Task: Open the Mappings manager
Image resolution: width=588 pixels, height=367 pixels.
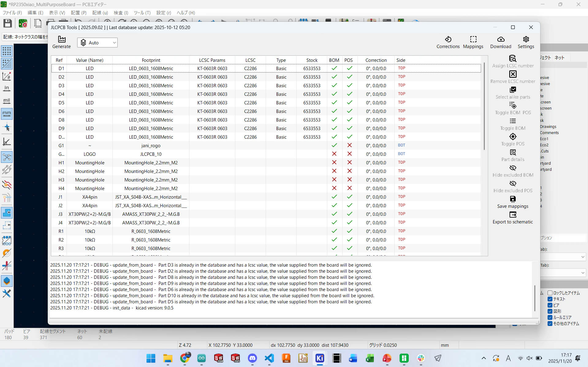Action: 473,42
